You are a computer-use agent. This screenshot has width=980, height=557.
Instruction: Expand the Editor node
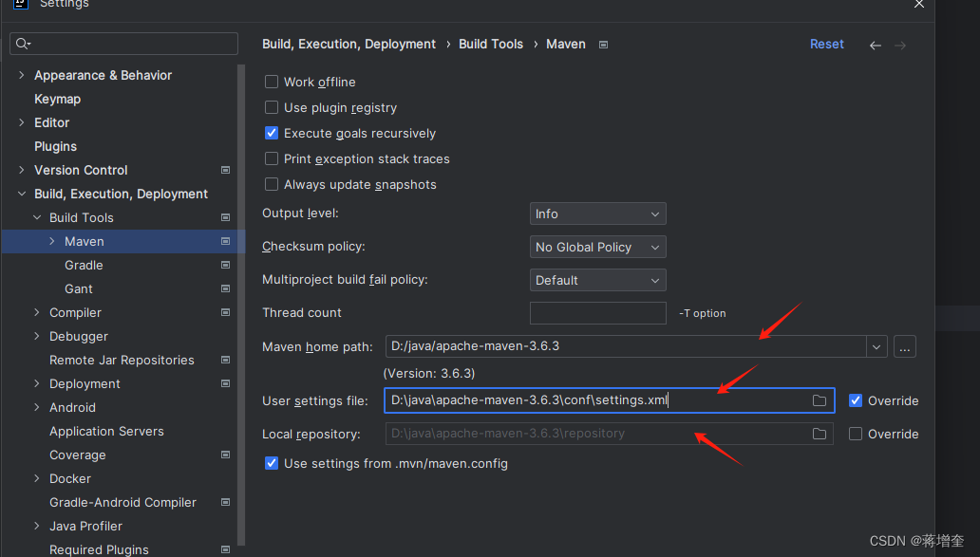pos(21,122)
